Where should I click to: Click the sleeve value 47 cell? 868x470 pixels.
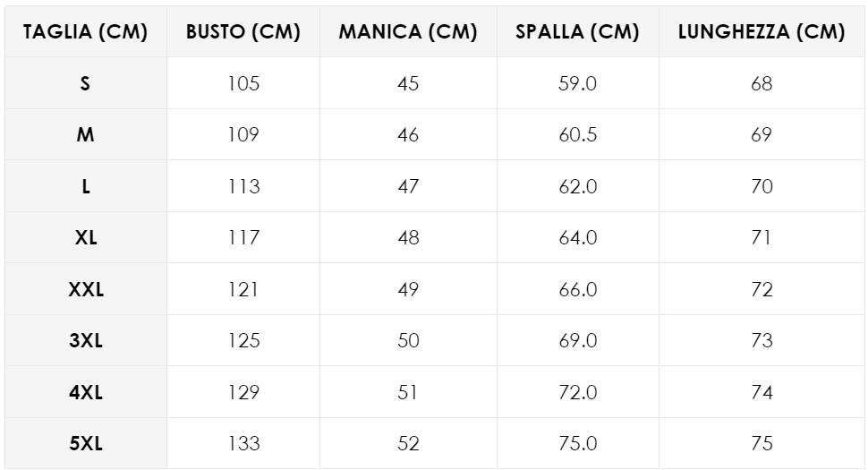point(408,186)
